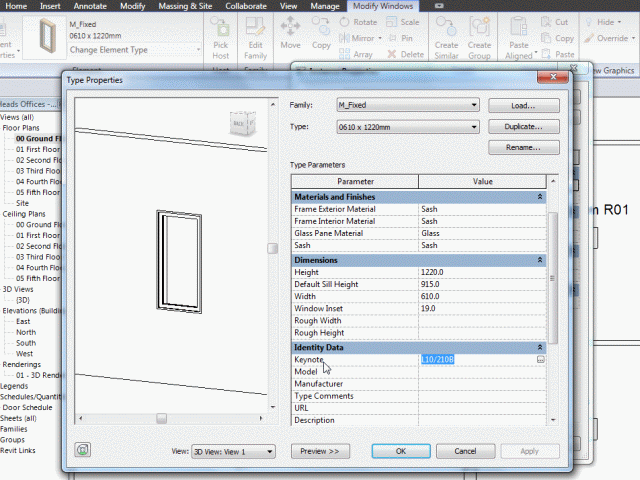Switch to the Annotate tab
Screen dimensions: 640x480
tap(90, 6)
